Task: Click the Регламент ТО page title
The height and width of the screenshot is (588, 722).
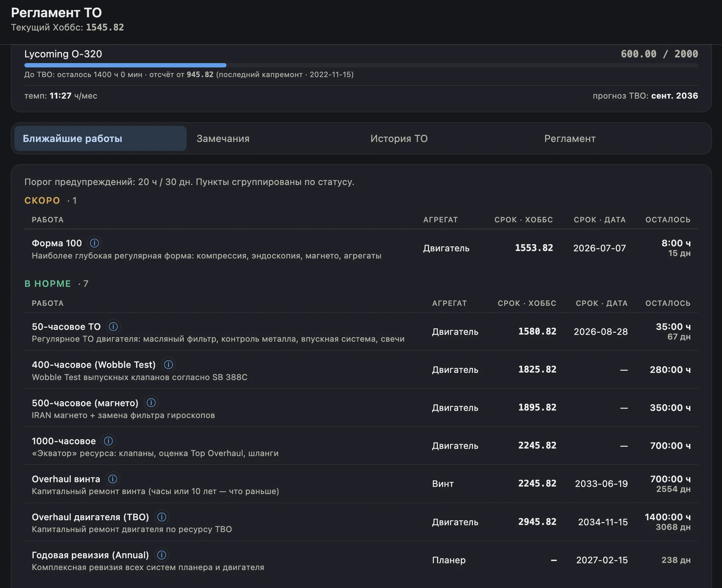Action: (56, 12)
